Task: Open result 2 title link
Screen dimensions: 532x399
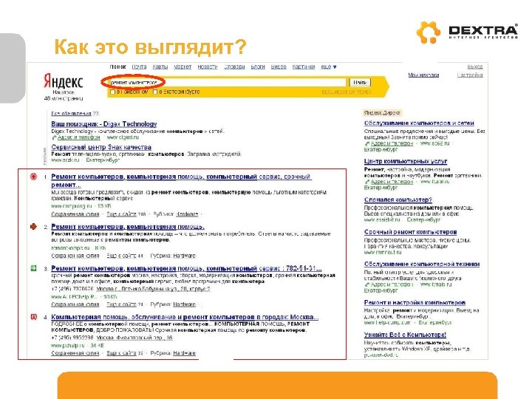Action: [x=128, y=226]
